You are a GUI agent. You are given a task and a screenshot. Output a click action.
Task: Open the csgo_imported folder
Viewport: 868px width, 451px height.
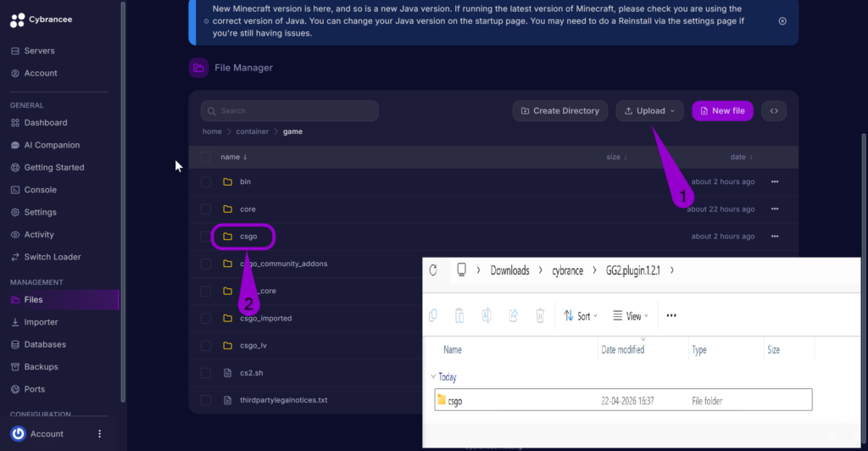pos(265,318)
